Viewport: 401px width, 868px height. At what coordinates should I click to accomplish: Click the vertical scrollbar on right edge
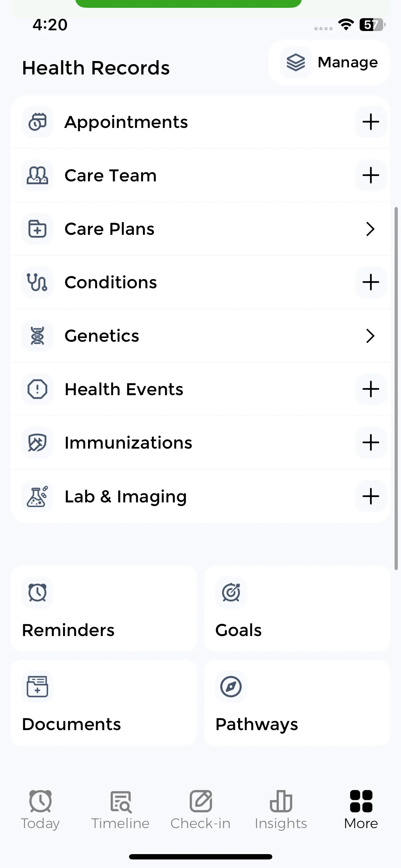coord(396,388)
